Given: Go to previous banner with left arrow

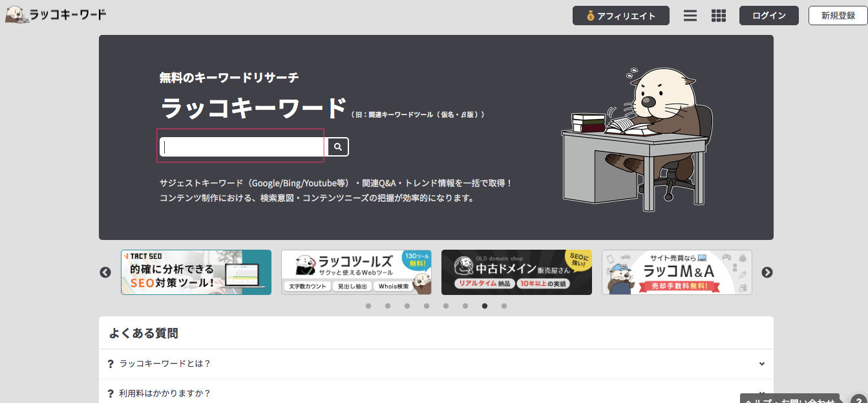Looking at the screenshot, I should pyautogui.click(x=105, y=272).
